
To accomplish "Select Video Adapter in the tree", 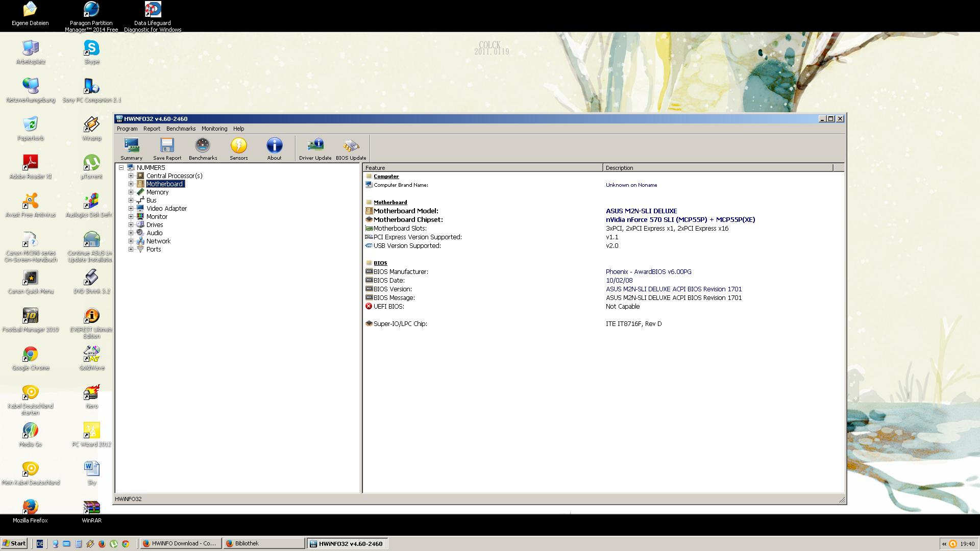I will 166,208.
